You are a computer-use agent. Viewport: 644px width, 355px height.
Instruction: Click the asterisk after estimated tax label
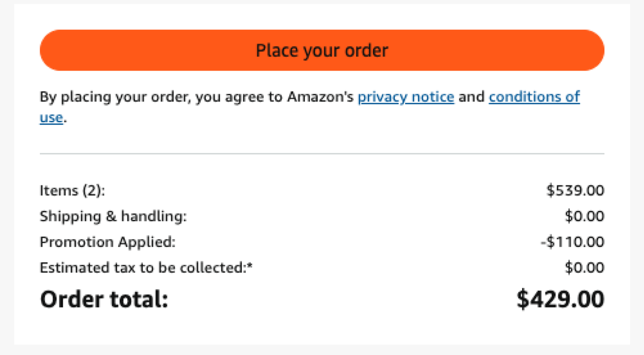(x=250, y=266)
